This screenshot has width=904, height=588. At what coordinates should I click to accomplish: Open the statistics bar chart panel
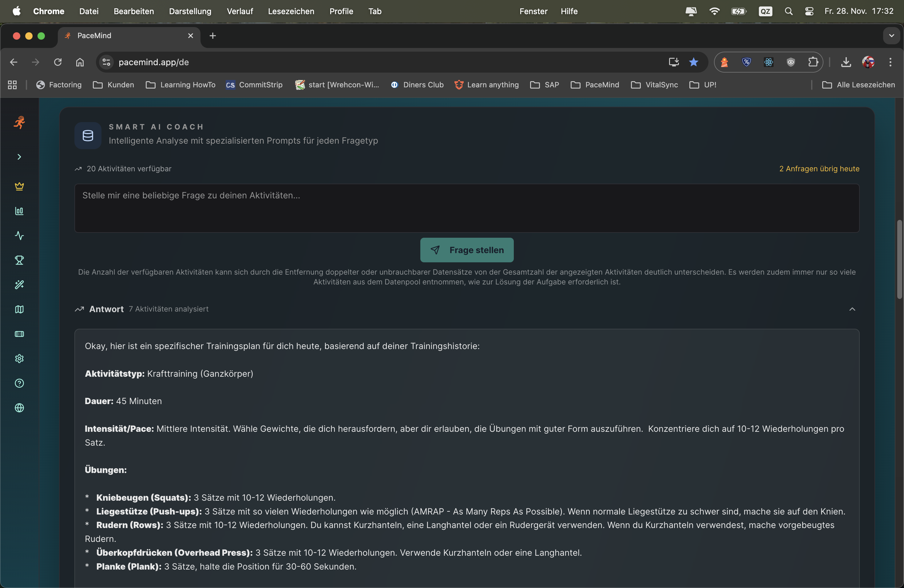click(19, 211)
